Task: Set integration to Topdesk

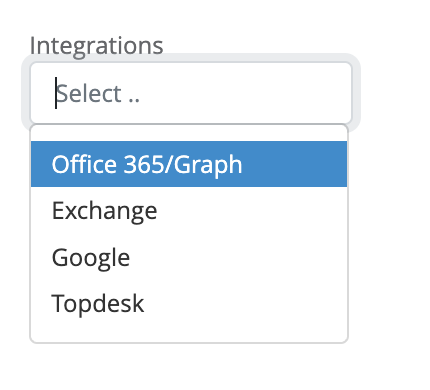Action: point(189,303)
